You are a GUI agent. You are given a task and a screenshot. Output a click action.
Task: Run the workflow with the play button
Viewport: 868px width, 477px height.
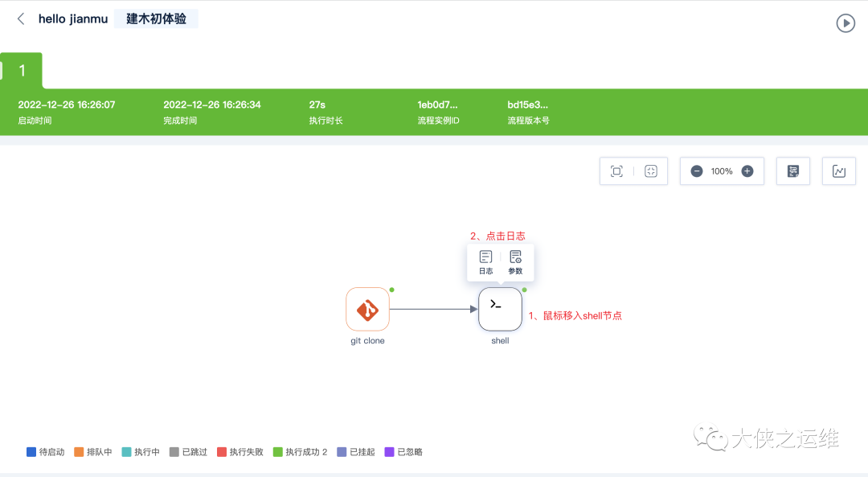[845, 23]
